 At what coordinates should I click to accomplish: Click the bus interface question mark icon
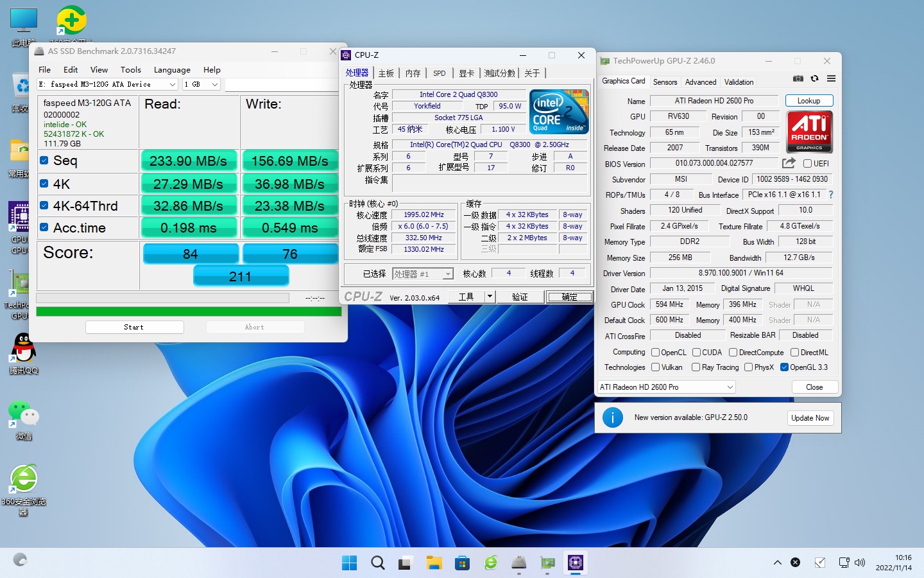(831, 195)
